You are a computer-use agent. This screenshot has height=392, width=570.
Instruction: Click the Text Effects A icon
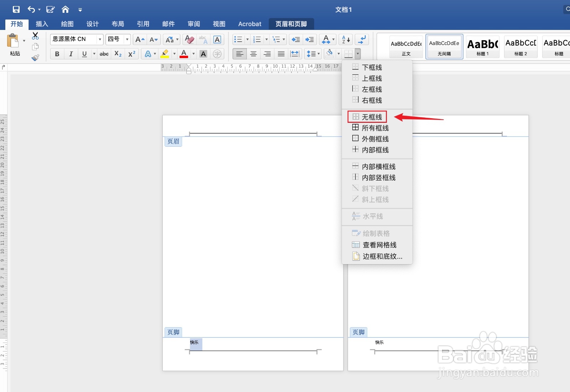(148, 54)
